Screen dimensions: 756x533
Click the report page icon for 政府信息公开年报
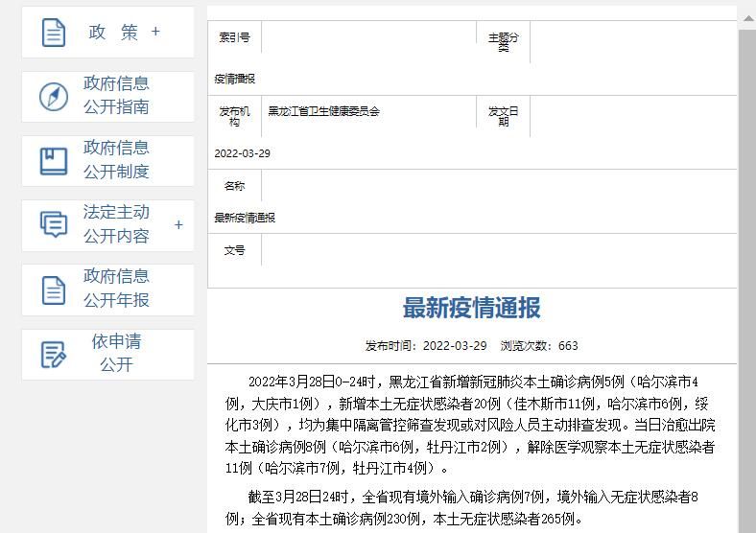click(x=54, y=289)
